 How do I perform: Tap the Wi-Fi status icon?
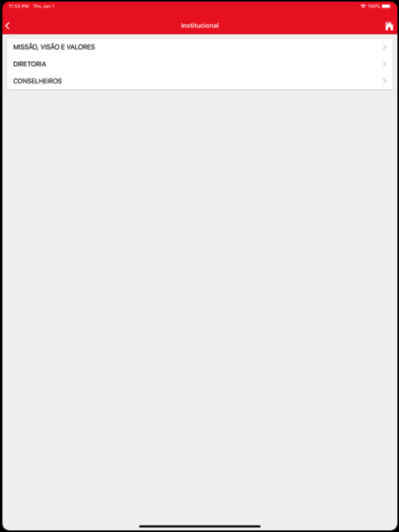[363, 6]
